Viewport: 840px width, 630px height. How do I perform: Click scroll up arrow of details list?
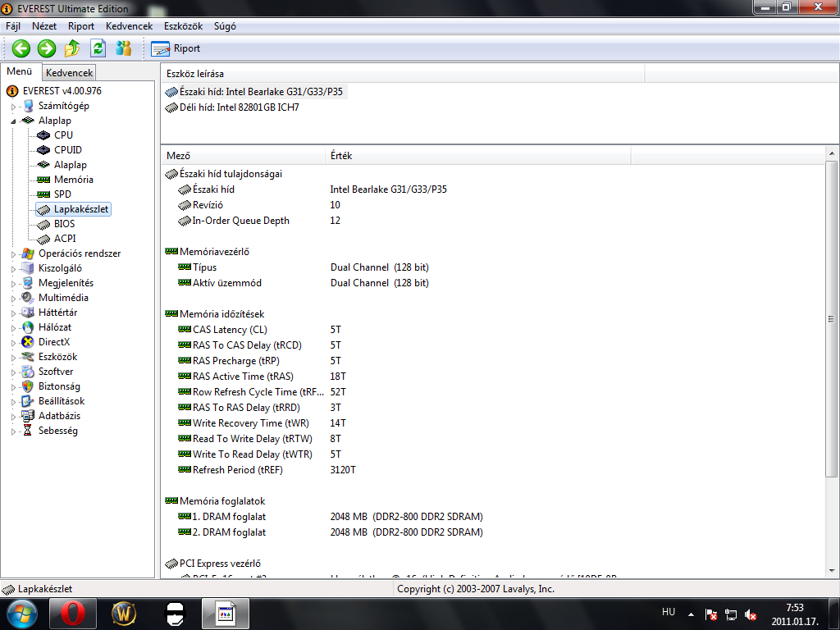832,153
